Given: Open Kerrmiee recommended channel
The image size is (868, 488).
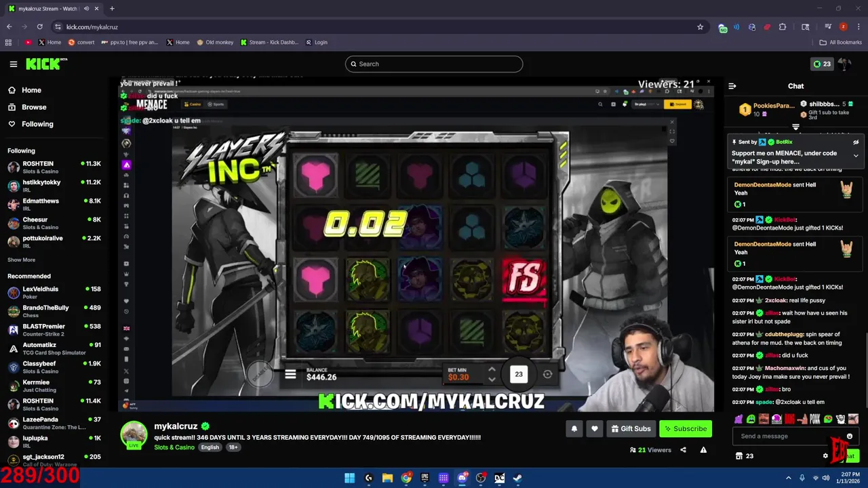Looking at the screenshot, I should pyautogui.click(x=54, y=386).
